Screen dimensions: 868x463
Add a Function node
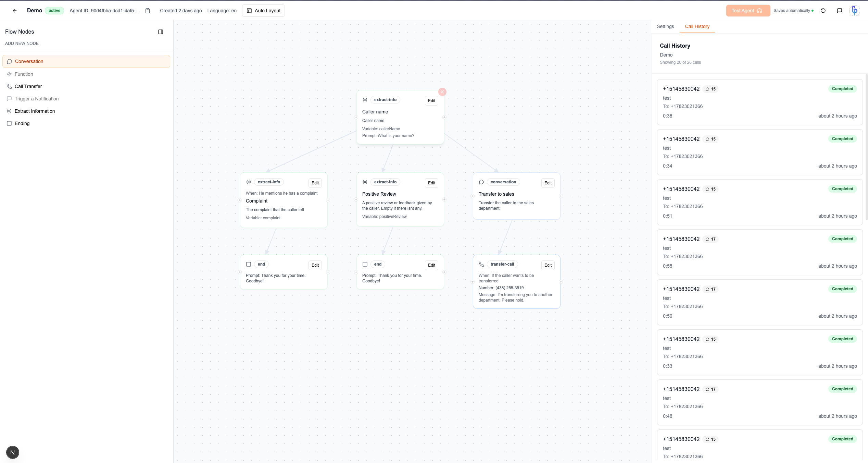click(x=86, y=74)
